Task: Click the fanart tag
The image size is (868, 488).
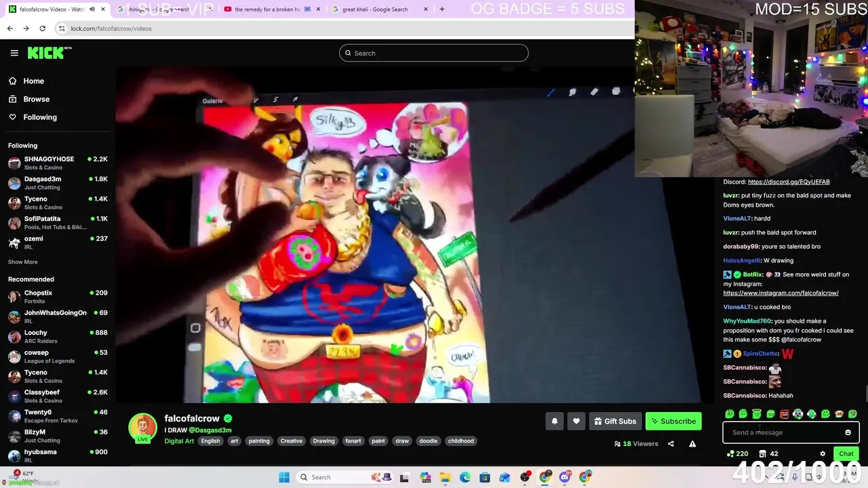Action: [353, 441]
